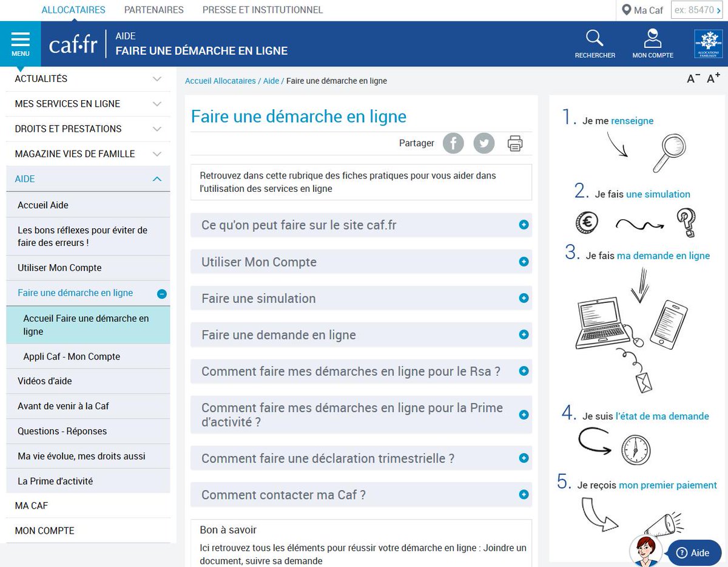Open 'Accueil Aide' sidebar item

[x=88, y=205]
